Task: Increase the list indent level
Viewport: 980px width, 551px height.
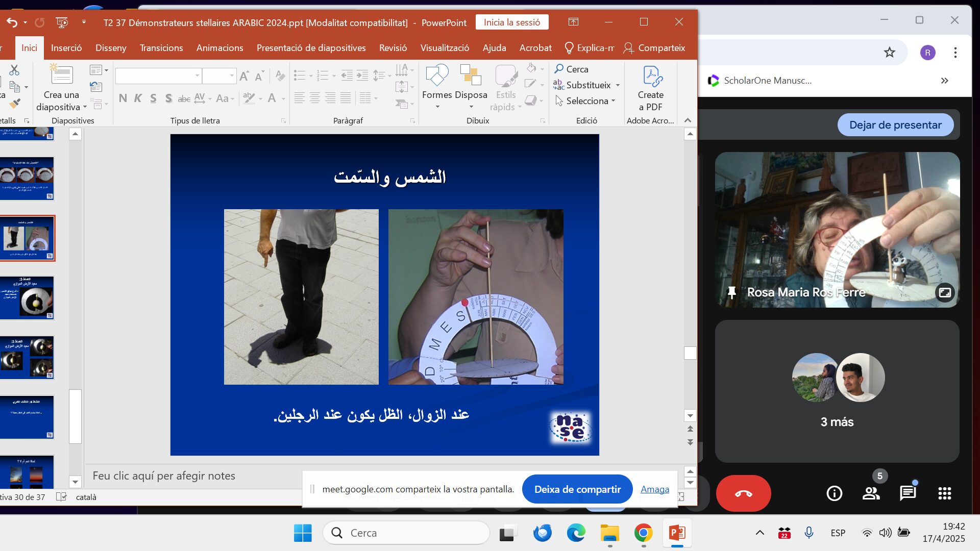Action: pos(362,76)
